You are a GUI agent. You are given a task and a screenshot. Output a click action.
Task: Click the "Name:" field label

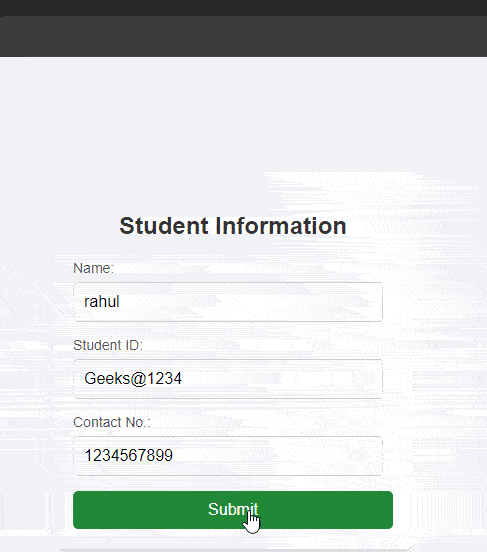(93, 268)
